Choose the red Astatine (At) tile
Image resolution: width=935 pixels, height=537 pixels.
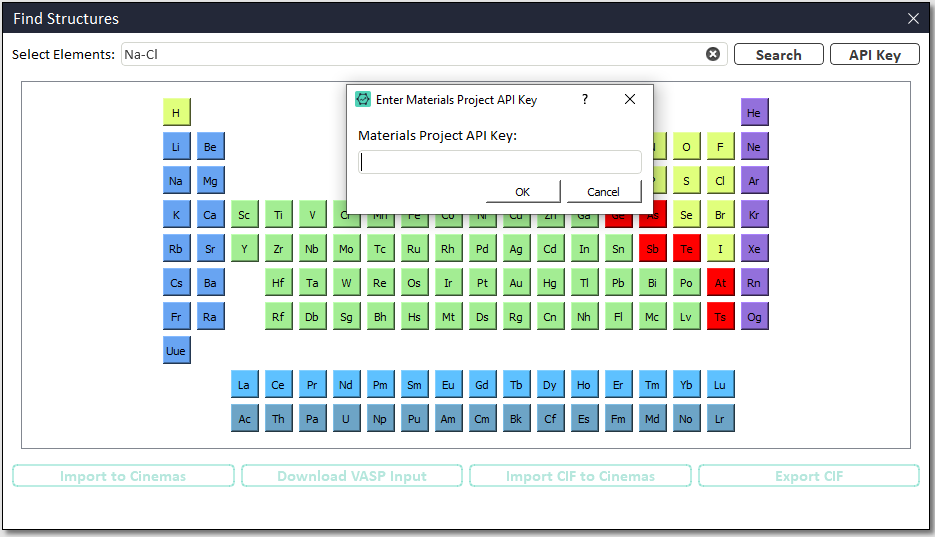[720, 282]
